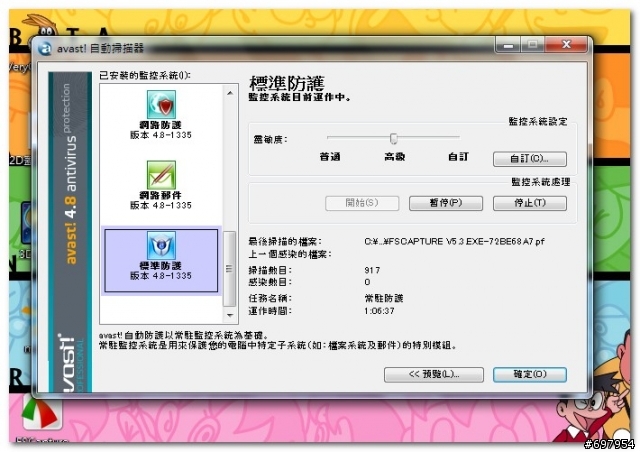Close the avast! 自動掃描器 window
Image resolution: width=640 pixels, height=452 pixels.
(x=566, y=45)
